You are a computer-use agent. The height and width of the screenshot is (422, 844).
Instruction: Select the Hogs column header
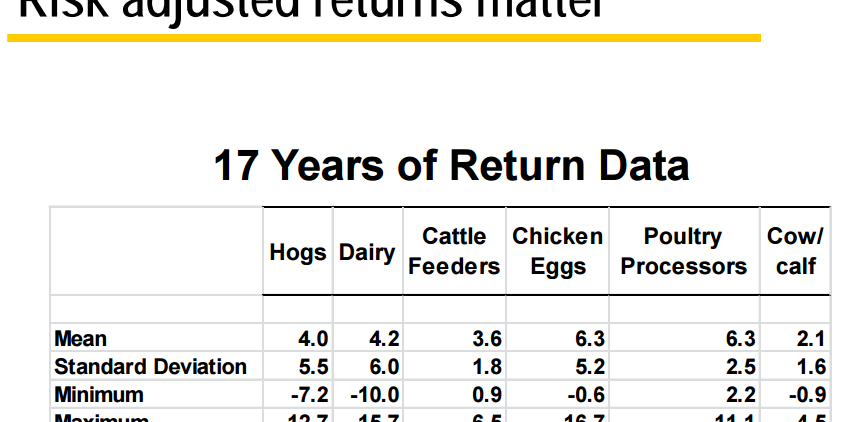(x=298, y=252)
